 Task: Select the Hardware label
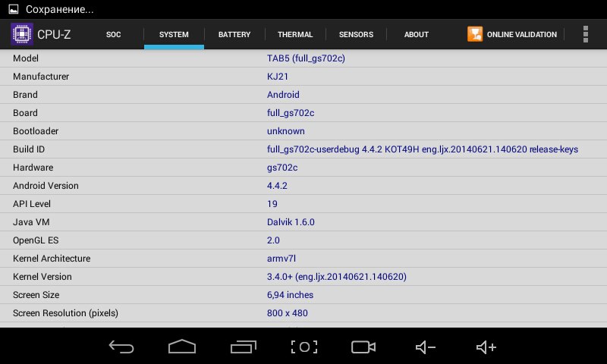coord(33,167)
